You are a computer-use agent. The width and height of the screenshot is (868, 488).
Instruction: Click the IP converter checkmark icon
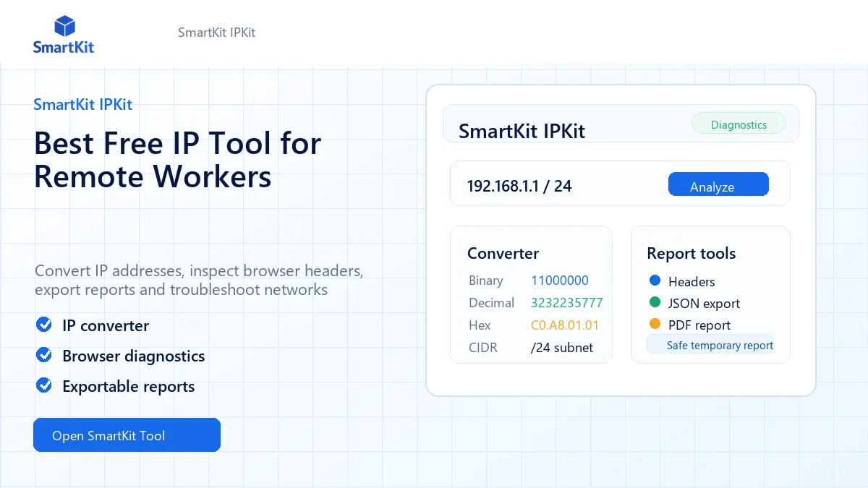pos(44,325)
